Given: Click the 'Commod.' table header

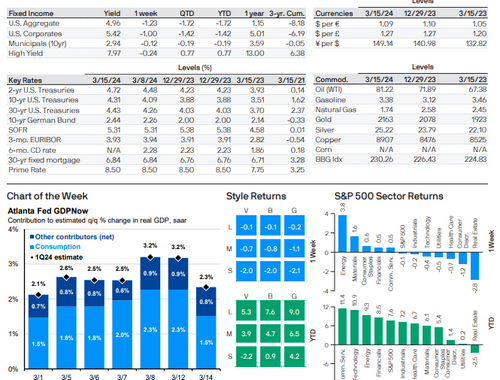Looking at the screenshot, I should (x=332, y=79).
